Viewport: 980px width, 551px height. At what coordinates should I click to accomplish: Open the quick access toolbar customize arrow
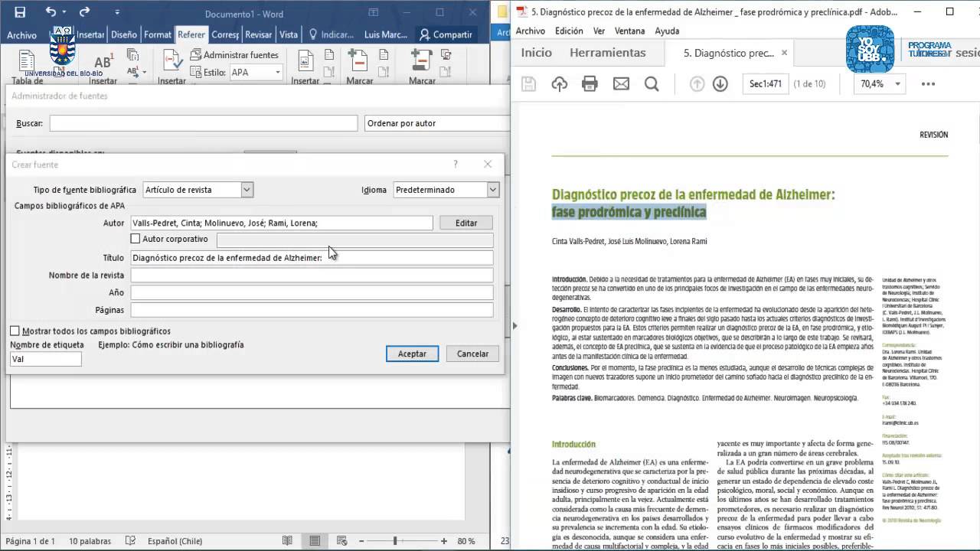click(116, 12)
